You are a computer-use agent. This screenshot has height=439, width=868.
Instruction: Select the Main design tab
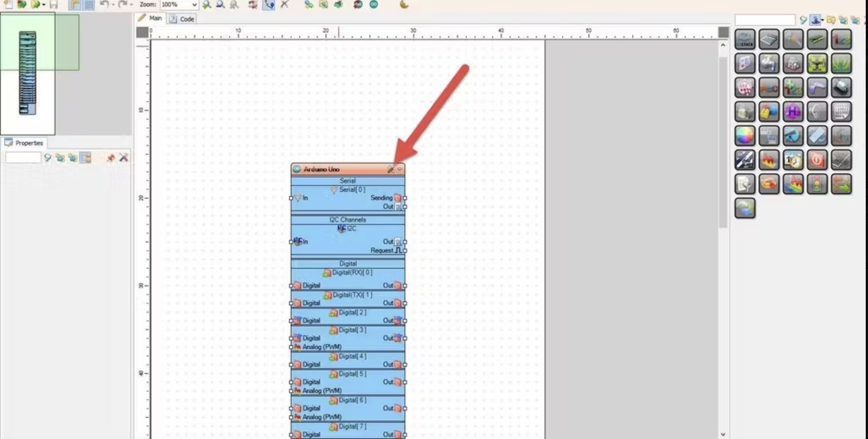click(x=150, y=19)
